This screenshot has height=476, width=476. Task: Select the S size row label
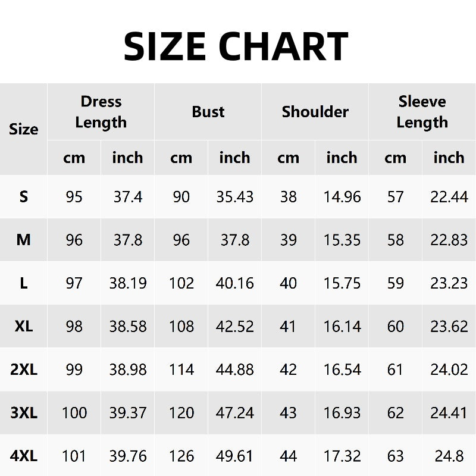click(x=24, y=196)
